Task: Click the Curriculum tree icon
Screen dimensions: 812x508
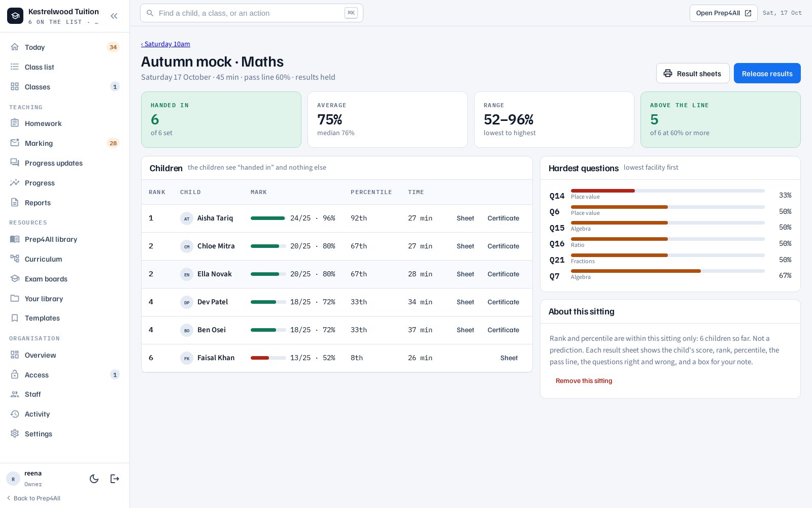Action: click(x=15, y=259)
